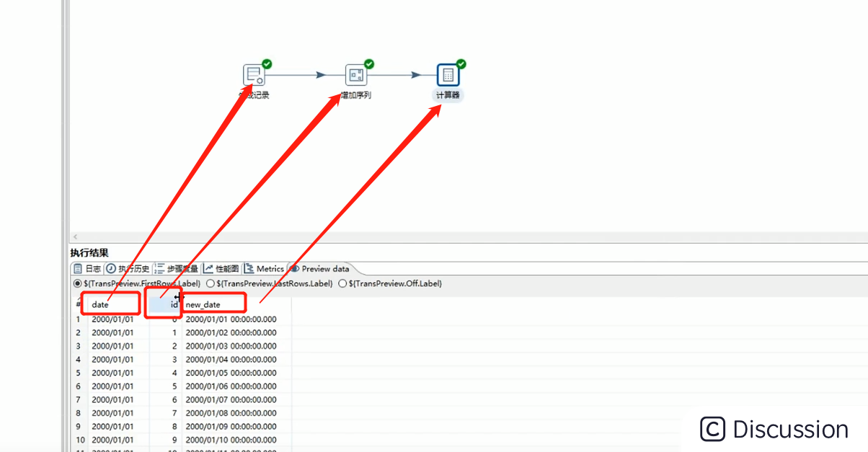This screenshot has width=868, height=452.
Task: Select the TransPreview.FirstRows.Label radio button
Action: click(77, 284)
